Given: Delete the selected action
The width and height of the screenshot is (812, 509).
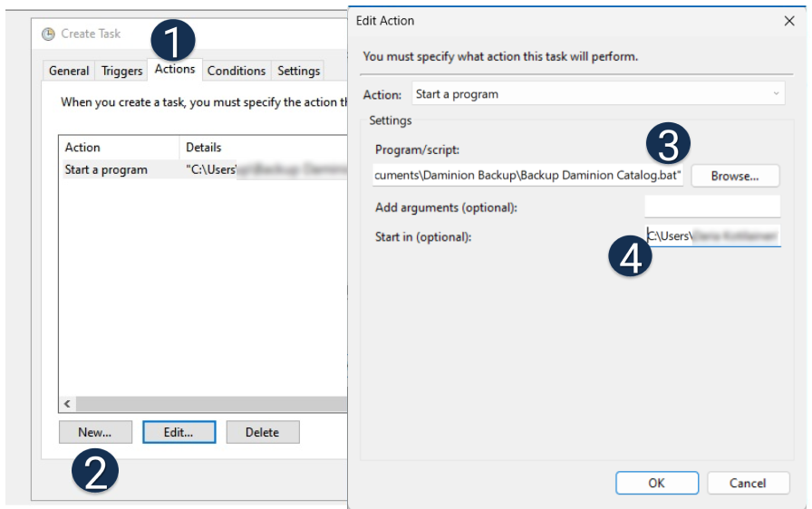Looking at the screenshot, I should tap(262, 432).
